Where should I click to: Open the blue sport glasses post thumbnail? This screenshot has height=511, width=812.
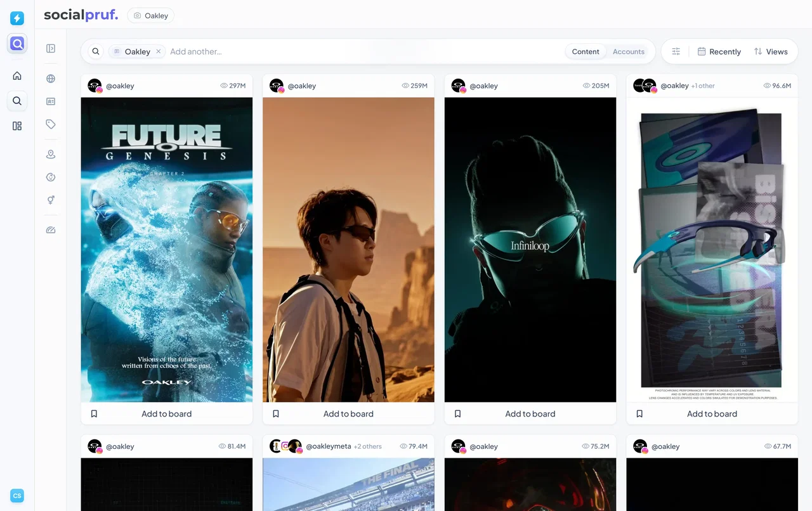click(712, 250)
